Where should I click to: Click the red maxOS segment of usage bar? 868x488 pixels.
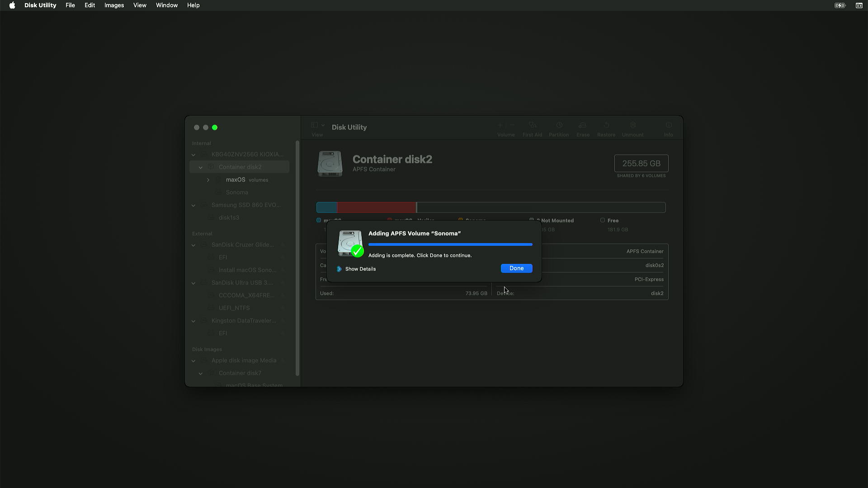click(x=376, y=207)
